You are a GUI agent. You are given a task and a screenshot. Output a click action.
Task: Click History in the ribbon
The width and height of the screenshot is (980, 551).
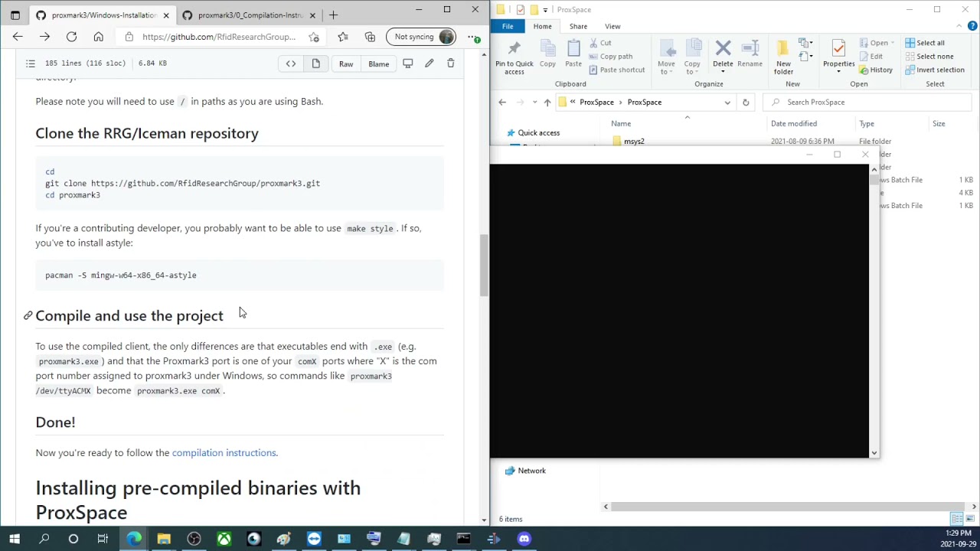point(876,70)
